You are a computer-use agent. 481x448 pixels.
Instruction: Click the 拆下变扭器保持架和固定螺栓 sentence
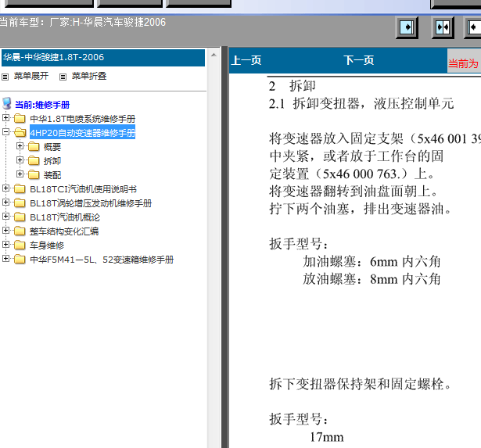(360, 384)
